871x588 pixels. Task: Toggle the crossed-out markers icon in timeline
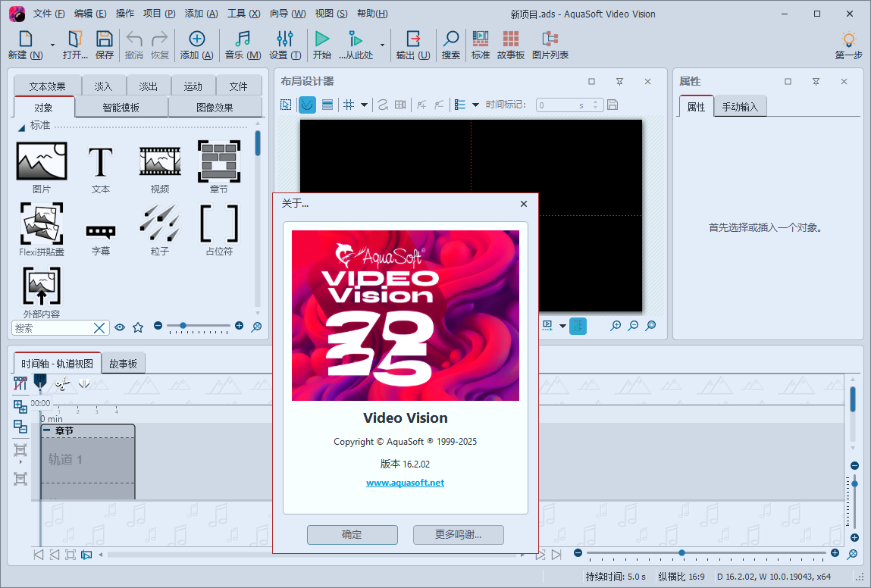tap(20, 383)
